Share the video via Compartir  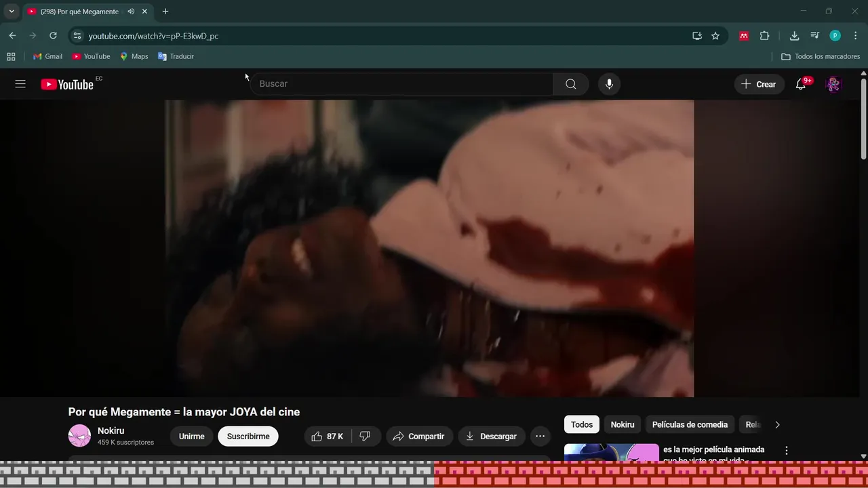pyautogui.click(x=418, y=436)
